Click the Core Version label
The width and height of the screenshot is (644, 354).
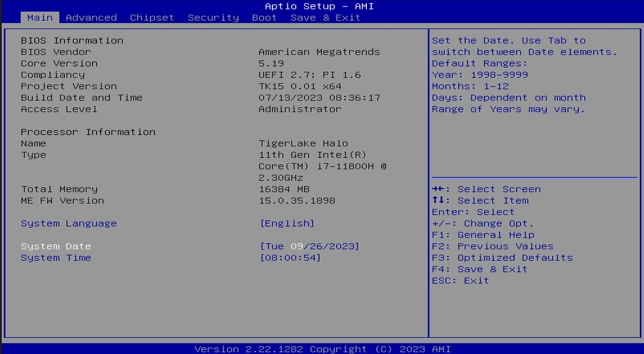point(59,64)
